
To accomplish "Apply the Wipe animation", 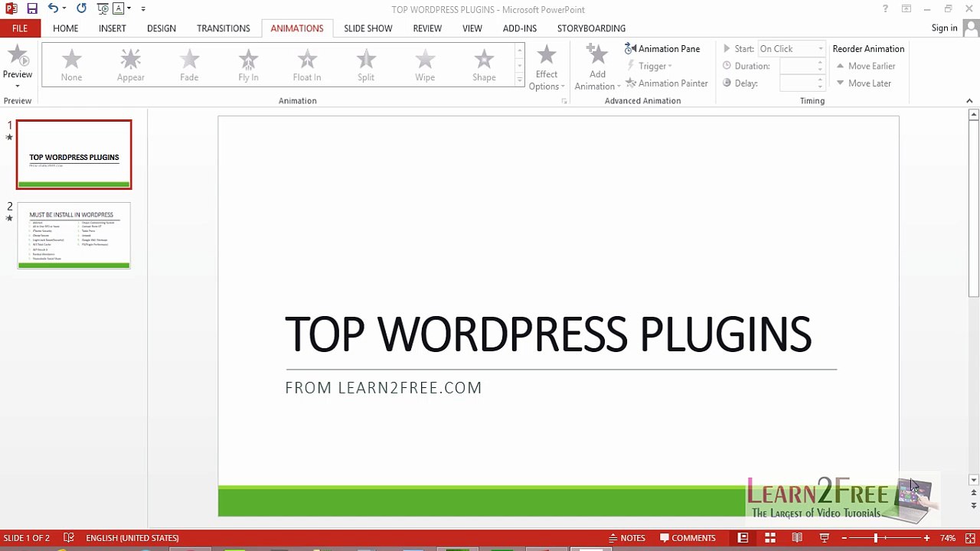I will (x=425, y=65).
